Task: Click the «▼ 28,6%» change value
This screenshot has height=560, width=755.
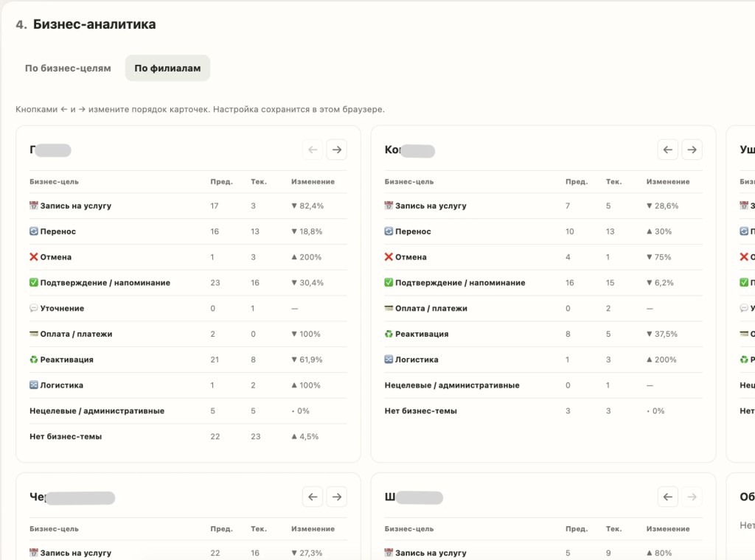Action: [662, 206]
